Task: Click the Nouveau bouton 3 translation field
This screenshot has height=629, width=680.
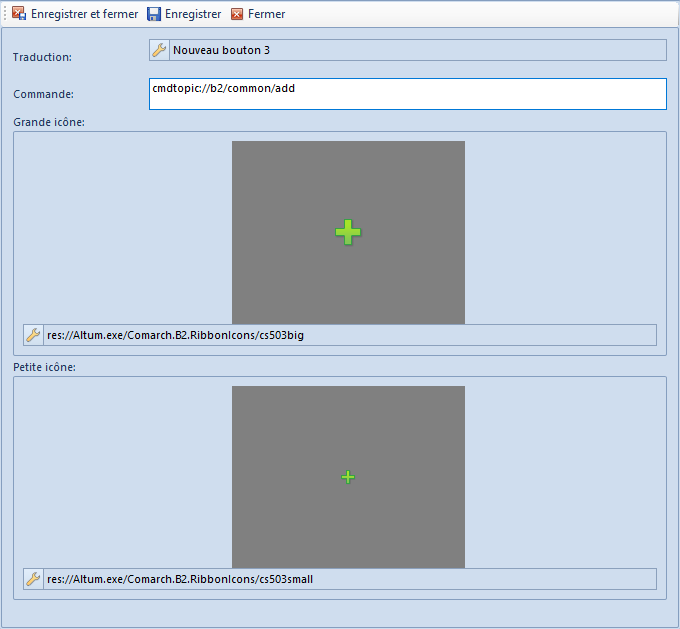Action: click(418, 50)
